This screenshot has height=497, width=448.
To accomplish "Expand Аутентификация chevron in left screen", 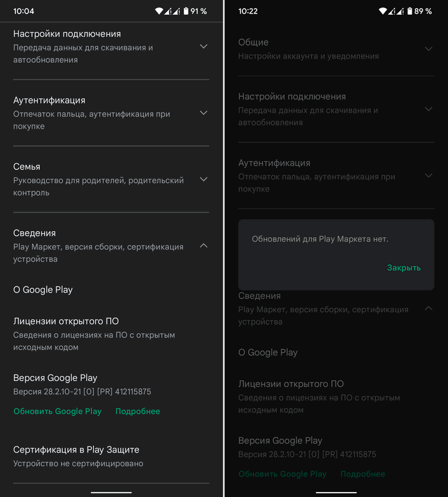I will point(204,113).
